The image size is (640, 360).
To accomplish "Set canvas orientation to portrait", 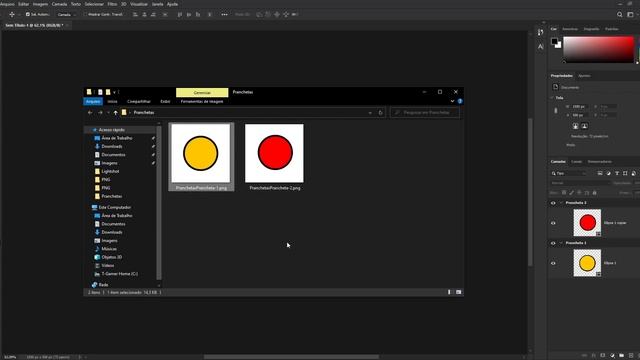I will (575, 126).
